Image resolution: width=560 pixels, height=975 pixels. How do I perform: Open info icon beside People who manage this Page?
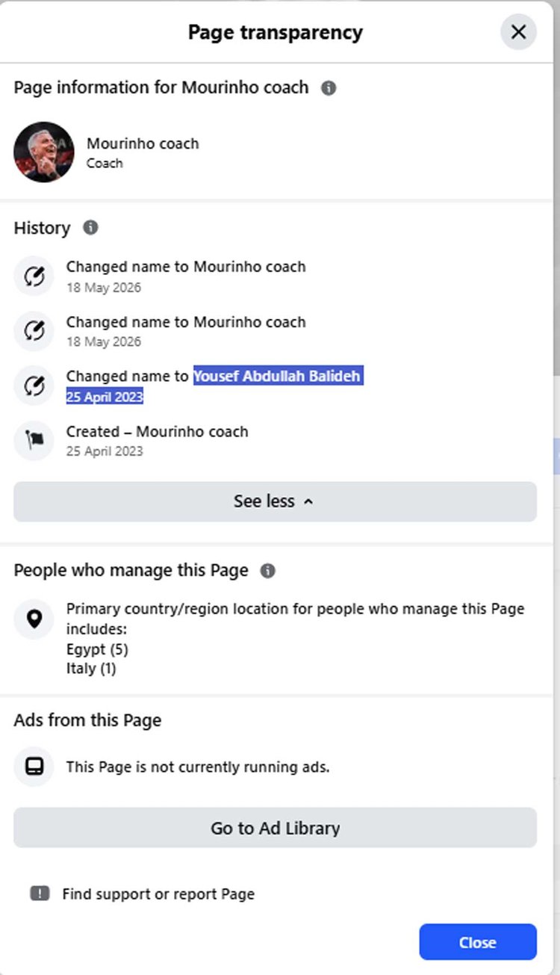[x=267, y=571]
